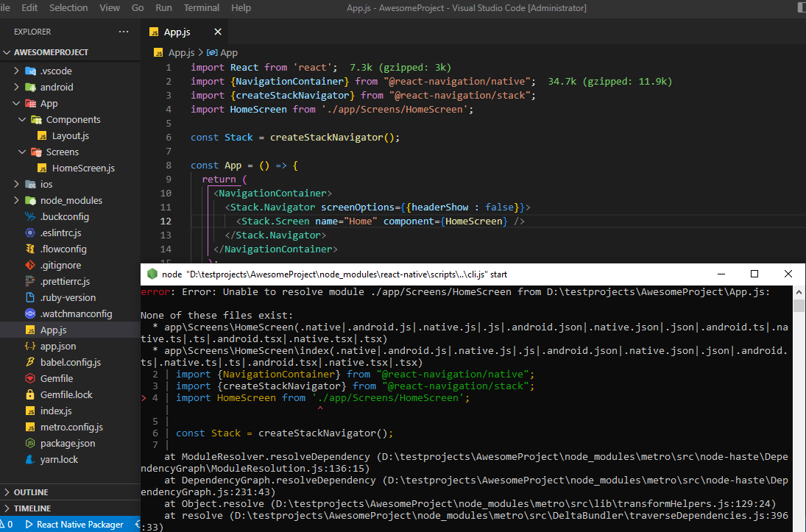This screenshot has height=532, width=806.
Task: Click the app.json braces icon
Action: [30, 347]
